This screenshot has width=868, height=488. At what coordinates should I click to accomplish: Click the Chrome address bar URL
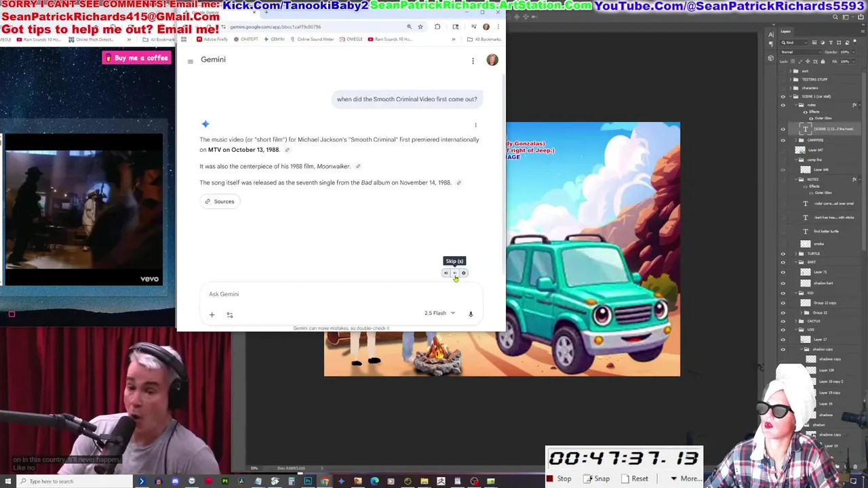click(275, 26)
